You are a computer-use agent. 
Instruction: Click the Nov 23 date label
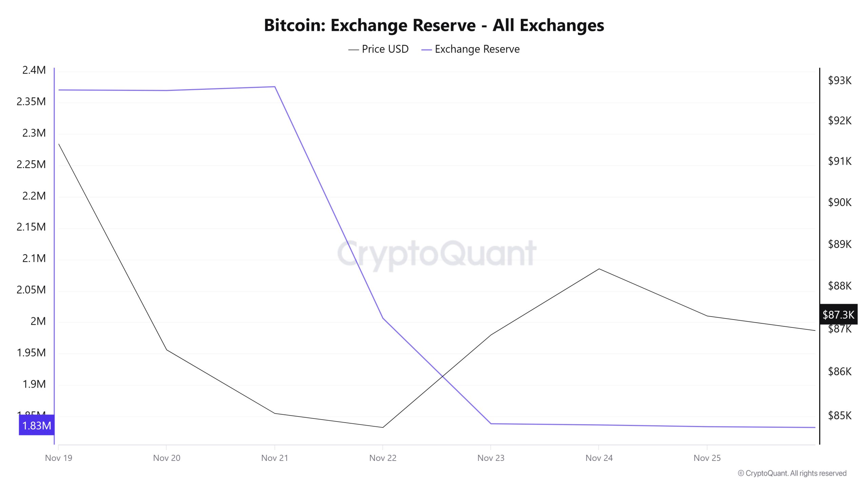point(491,458)
